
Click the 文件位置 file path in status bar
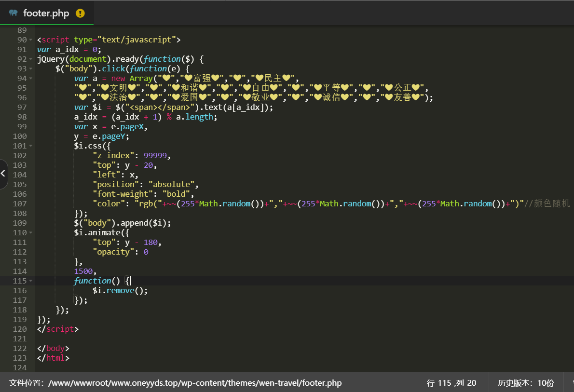(x=175, y=383)
